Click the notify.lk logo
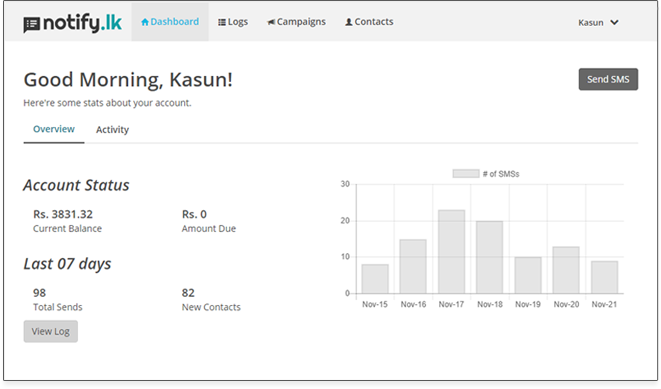 73,23
